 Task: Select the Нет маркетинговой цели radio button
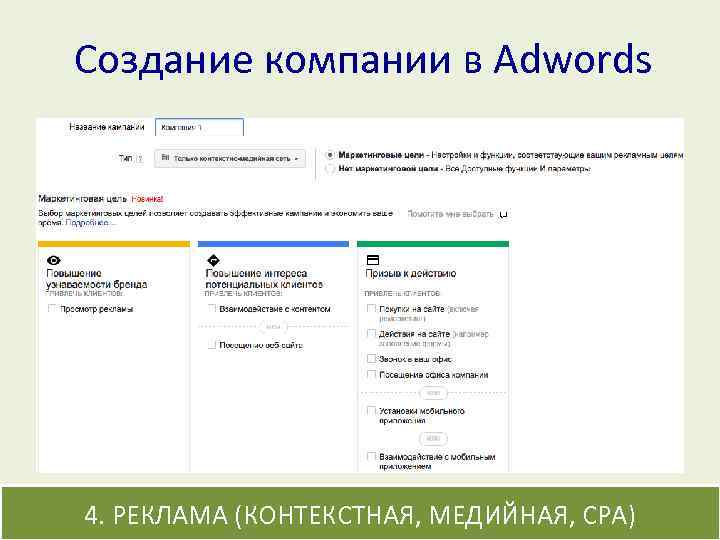click(x=329, y=169)
